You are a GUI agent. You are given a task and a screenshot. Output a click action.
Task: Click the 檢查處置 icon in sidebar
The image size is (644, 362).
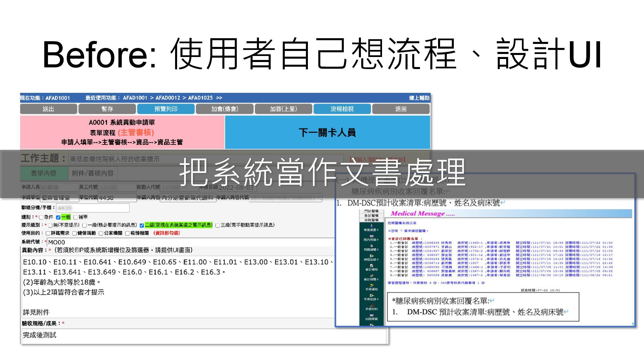[x=371, y=228]
